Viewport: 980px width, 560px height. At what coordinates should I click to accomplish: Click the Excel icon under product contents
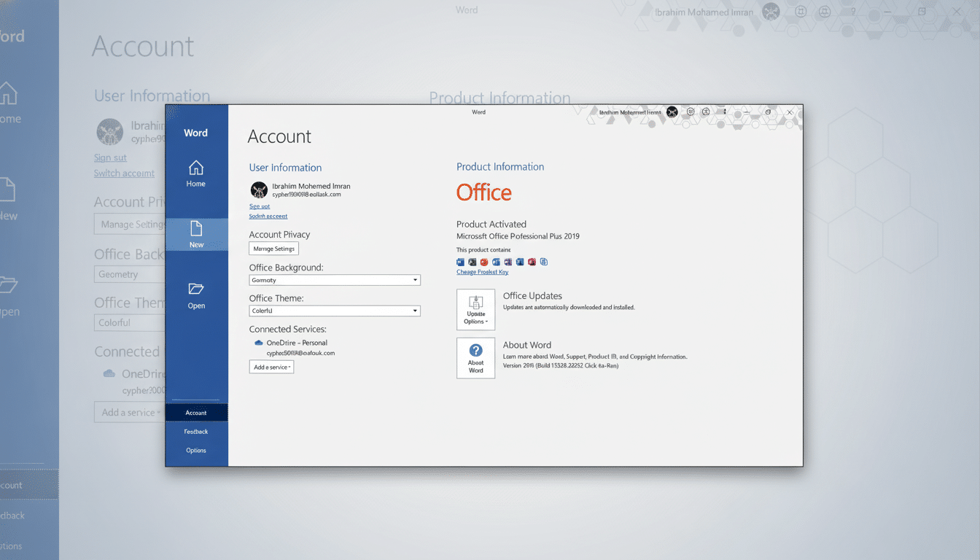472,261
